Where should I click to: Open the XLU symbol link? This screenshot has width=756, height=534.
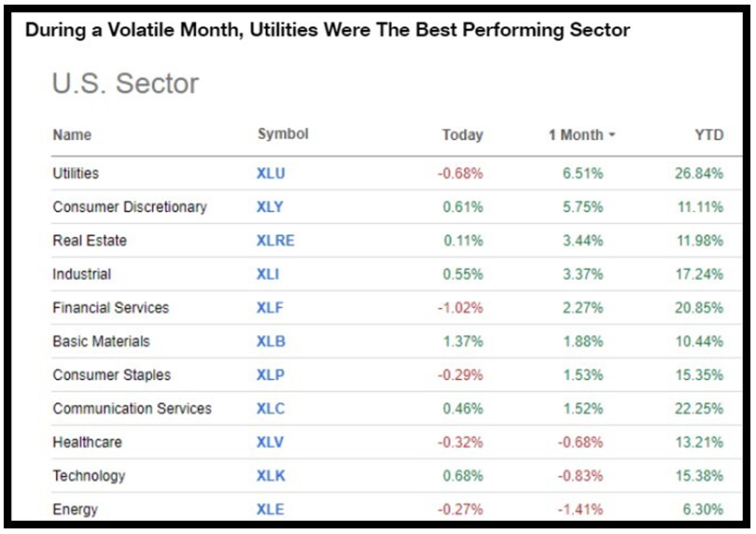[x=271, y=174]
